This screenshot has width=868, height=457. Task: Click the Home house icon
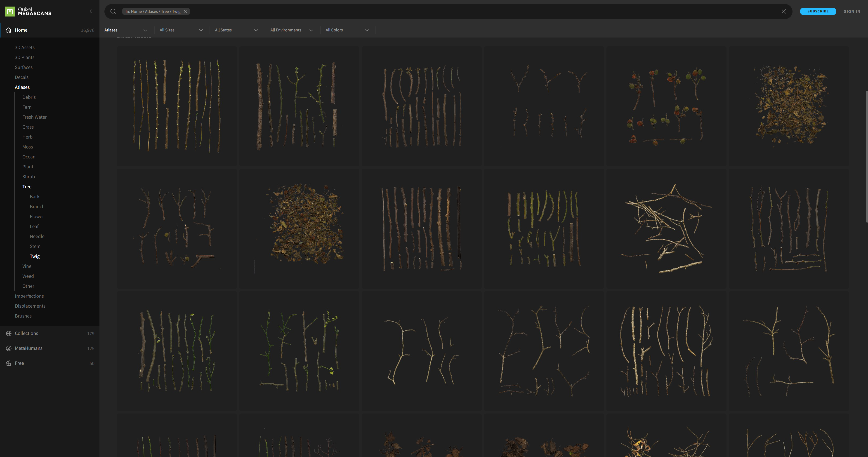[x=9, y=30]
